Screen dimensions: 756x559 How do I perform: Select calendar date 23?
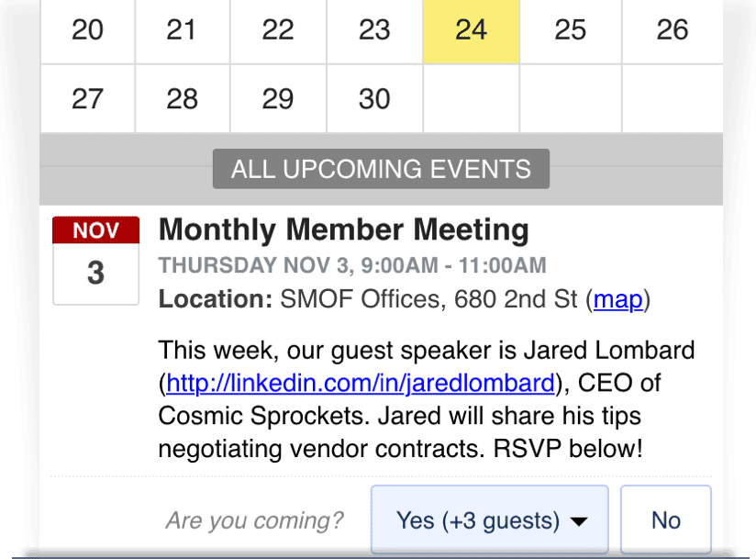click(x=374, y=30)
